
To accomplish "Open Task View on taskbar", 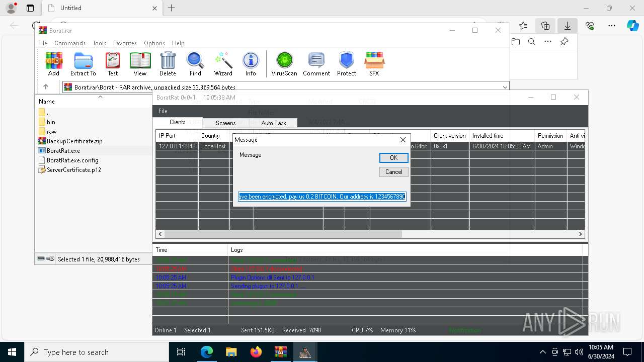I will coord(182,352).
